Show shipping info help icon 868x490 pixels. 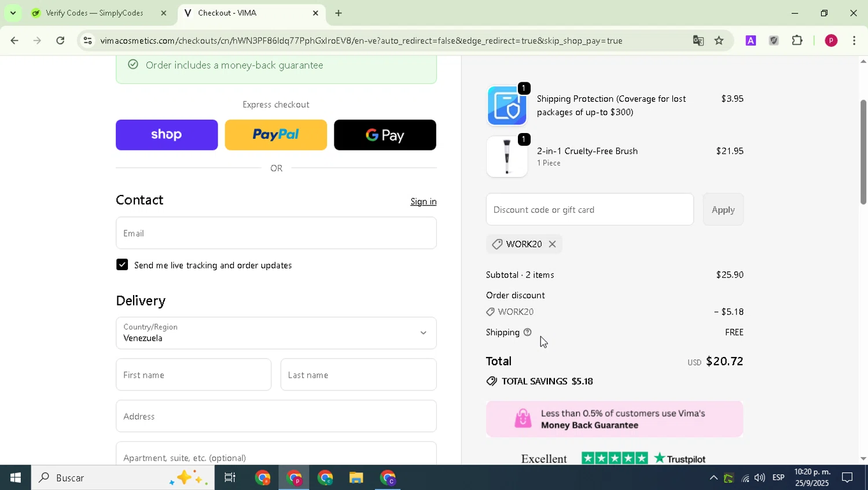tap(527, 332)
